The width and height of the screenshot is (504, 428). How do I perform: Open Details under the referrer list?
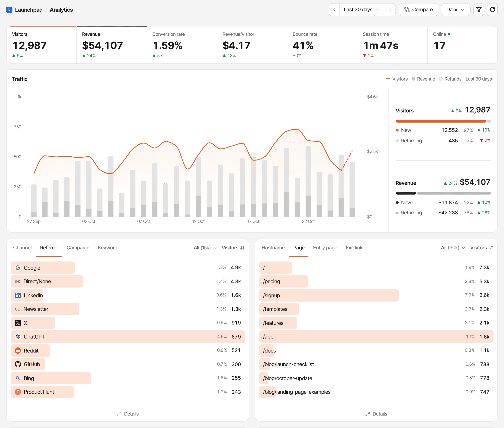point(128,414)
